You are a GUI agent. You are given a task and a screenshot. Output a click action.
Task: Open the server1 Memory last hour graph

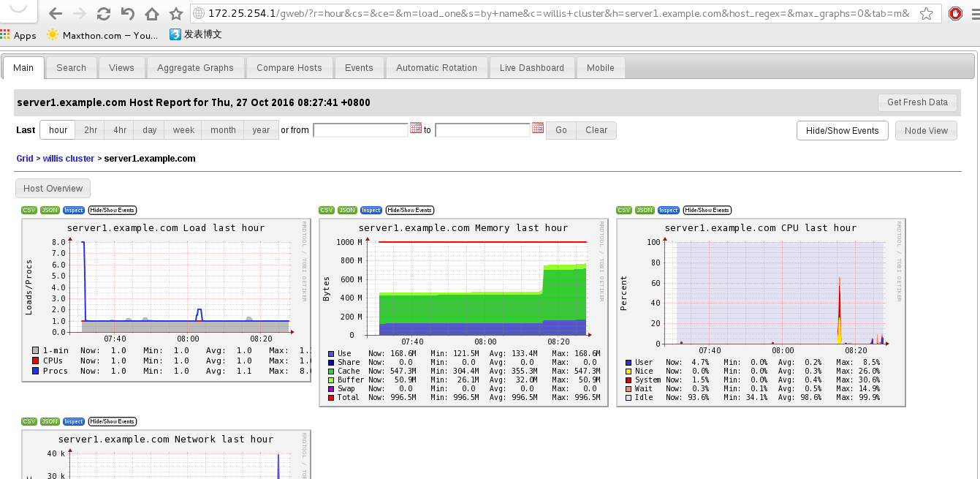(463, 312)
